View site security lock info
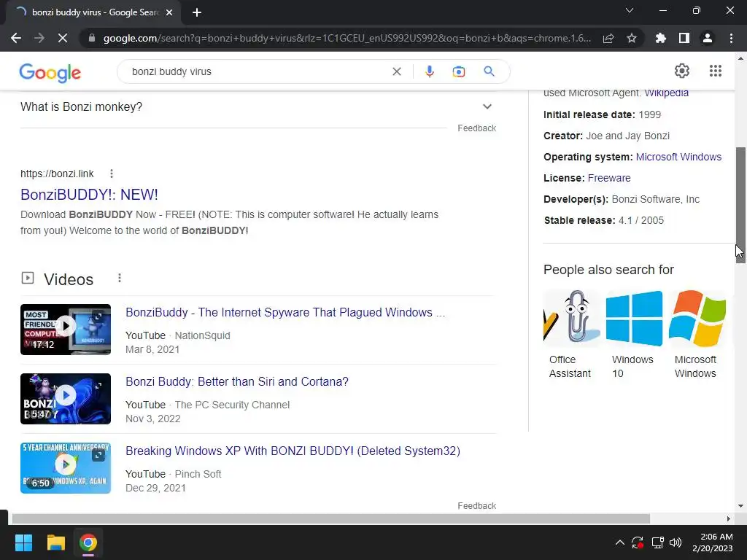The height and width of the screenshot is (560, 747). [x=92, y=38]
